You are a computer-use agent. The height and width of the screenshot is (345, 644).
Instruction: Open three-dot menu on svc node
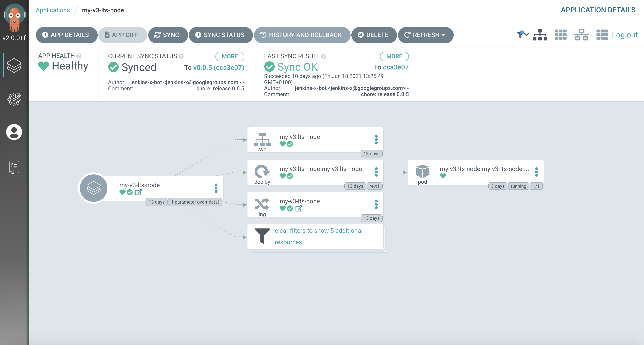pyautogui.click(x=376, y=139)
